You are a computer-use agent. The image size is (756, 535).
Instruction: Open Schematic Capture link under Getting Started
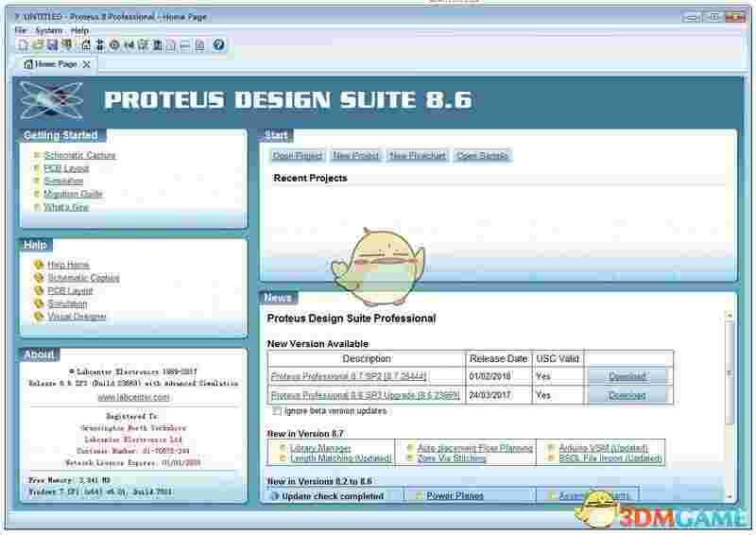pos(79,155)
